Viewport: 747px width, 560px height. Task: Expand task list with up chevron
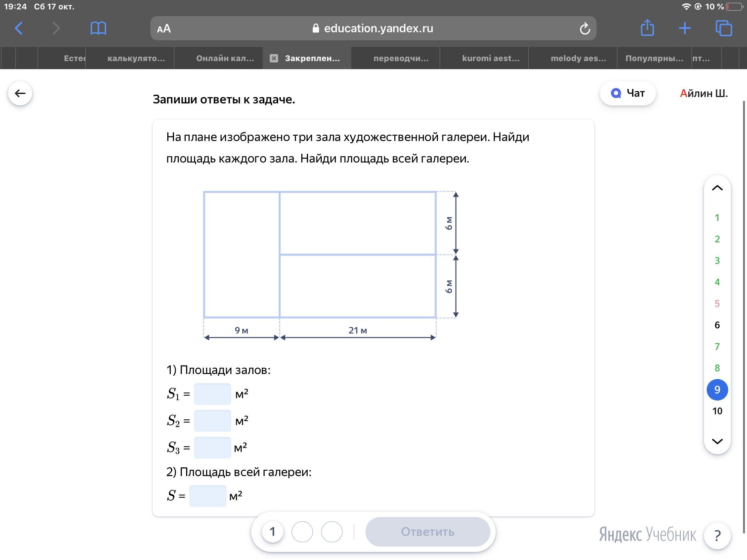[x=717, y=188]
